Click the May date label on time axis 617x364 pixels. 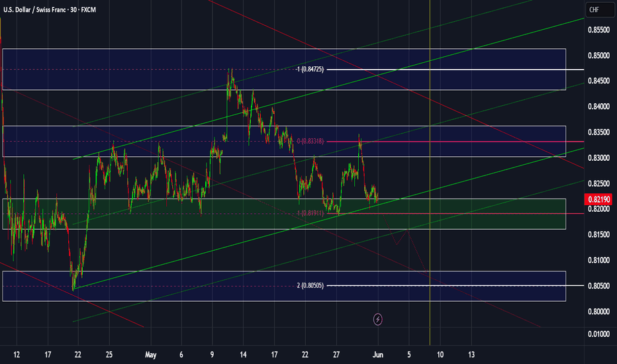click(151, 355)
